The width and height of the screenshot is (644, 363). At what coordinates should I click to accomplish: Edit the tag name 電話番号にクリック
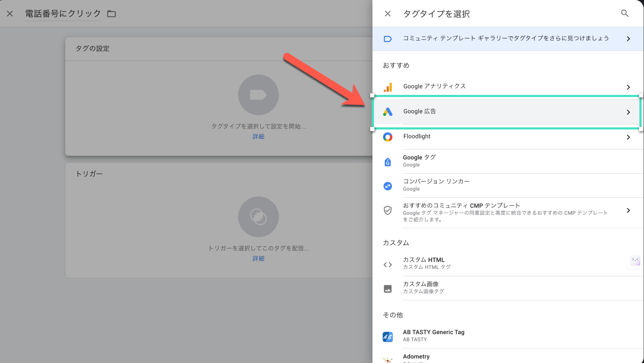point(63,14)
